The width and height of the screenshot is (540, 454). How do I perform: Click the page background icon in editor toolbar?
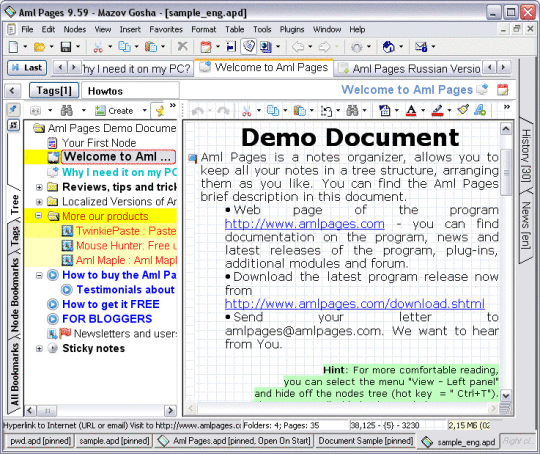pos(384,111)
